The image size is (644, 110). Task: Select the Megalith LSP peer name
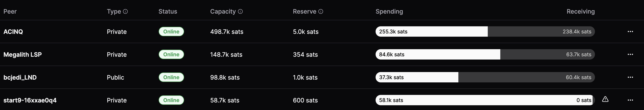coord(22,55)
